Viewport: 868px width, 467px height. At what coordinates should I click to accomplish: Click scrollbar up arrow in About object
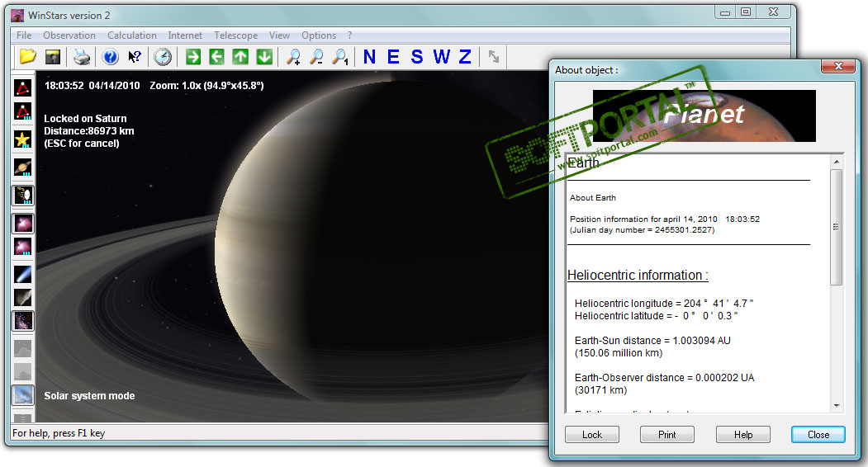pyautogui.click(x=837, y=162)
